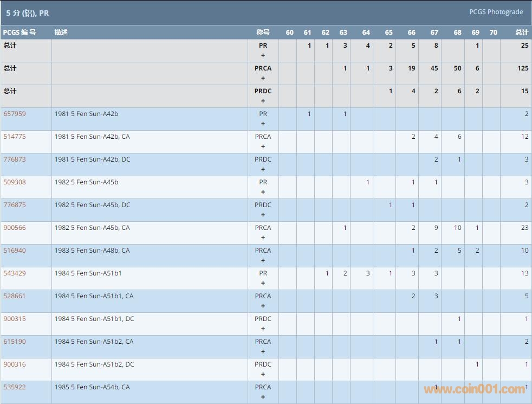Expand plus for 1982 5 Fen Sun-A45b, CA
Screen dimensions: 532x404
(263, 238)
